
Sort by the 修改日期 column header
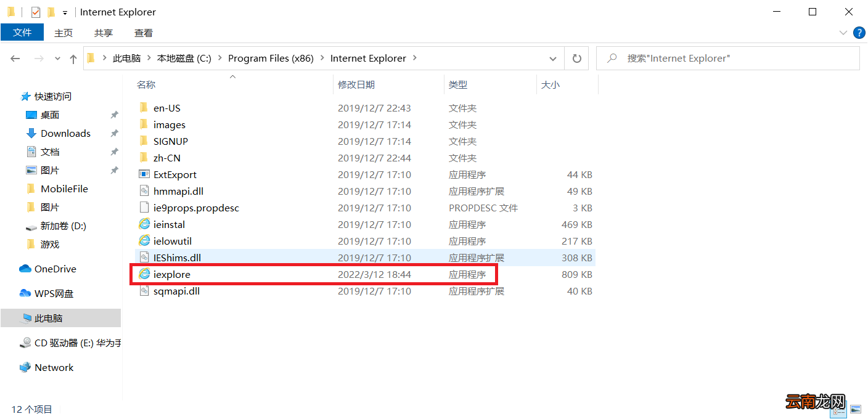coord(356,84)
